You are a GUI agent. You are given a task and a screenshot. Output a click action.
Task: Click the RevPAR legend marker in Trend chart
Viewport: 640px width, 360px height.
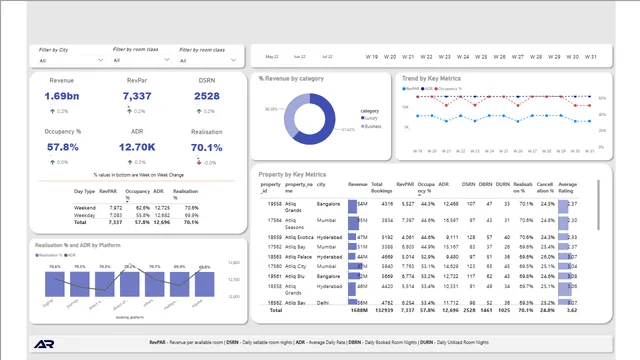pos(404,89)
